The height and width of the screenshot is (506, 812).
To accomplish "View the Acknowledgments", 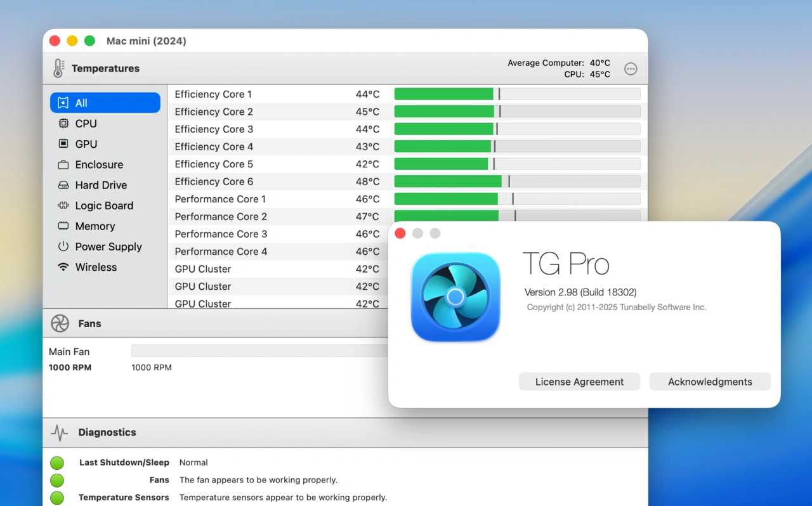I will [x=709, y=381].
